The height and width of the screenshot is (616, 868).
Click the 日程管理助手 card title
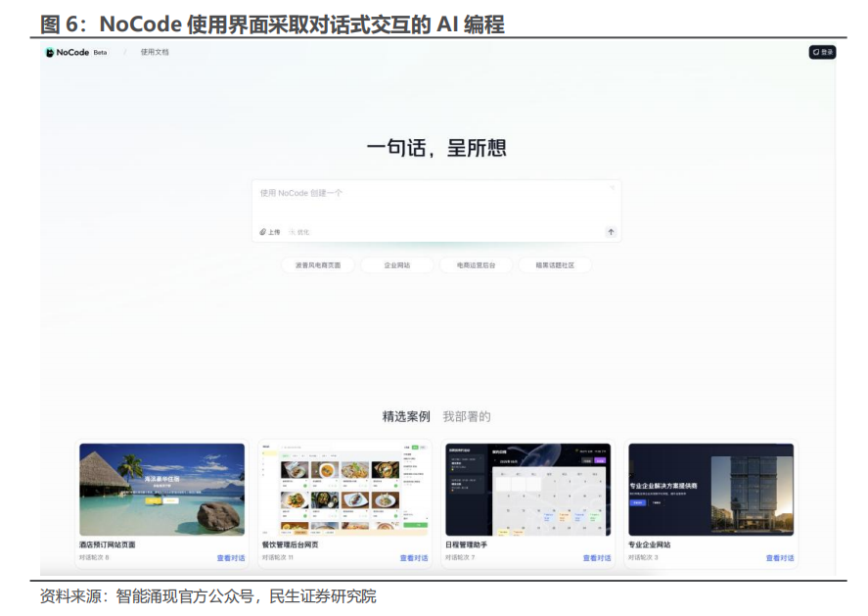click(467, 545)
